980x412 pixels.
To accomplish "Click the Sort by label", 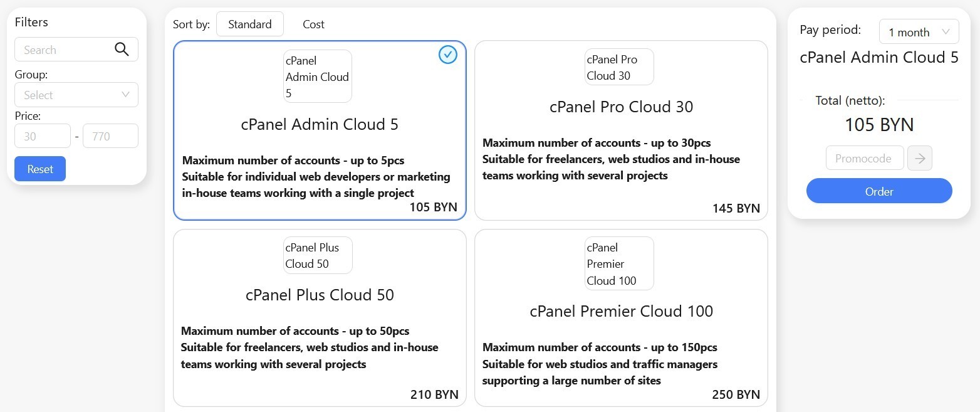I will [191, 24].
